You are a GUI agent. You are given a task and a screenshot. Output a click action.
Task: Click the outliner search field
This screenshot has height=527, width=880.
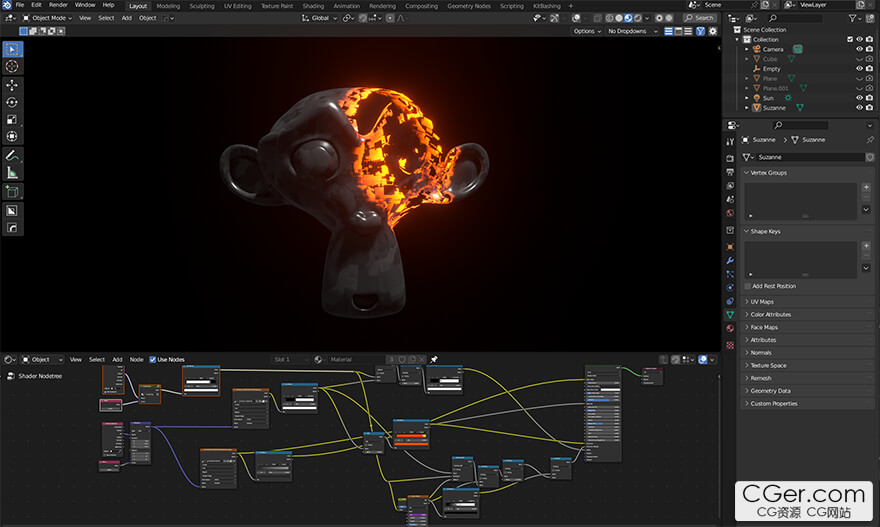795,18
